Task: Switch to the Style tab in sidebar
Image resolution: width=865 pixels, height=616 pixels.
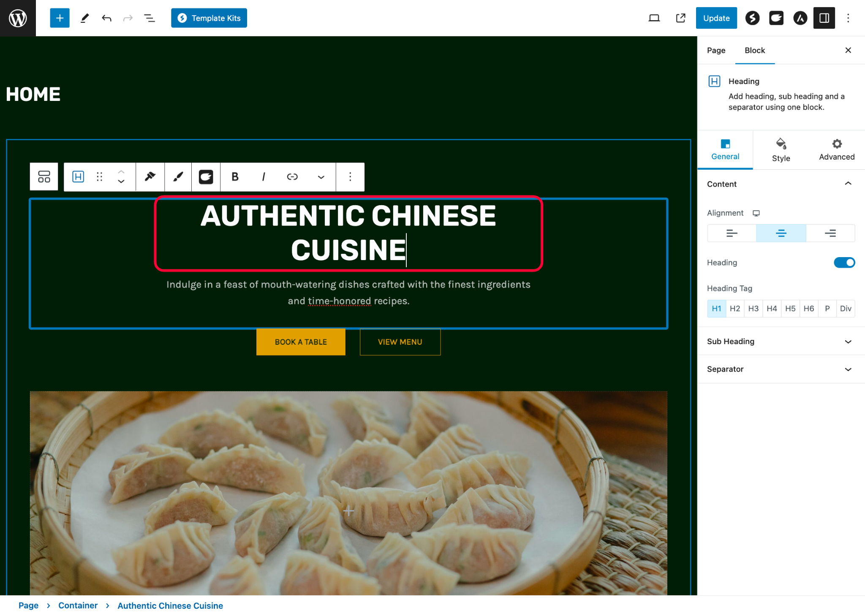Action: pyautogui.click(x=781, y=150)
